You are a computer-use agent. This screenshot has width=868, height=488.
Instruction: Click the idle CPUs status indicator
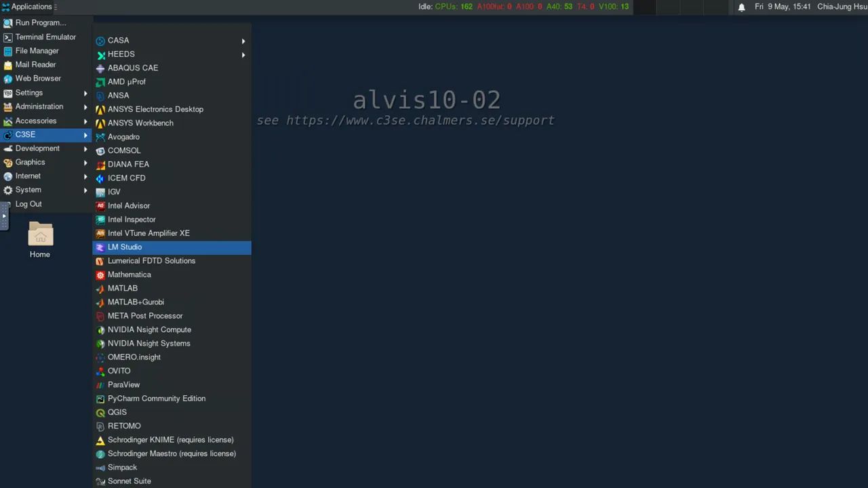coord(446,7)
